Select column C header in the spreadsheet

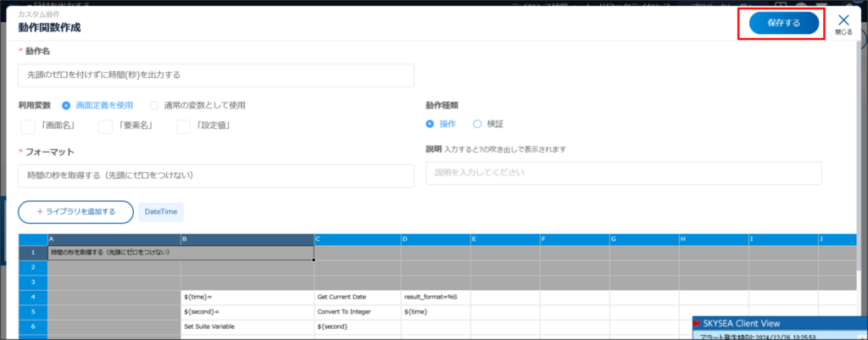point(357,240)
